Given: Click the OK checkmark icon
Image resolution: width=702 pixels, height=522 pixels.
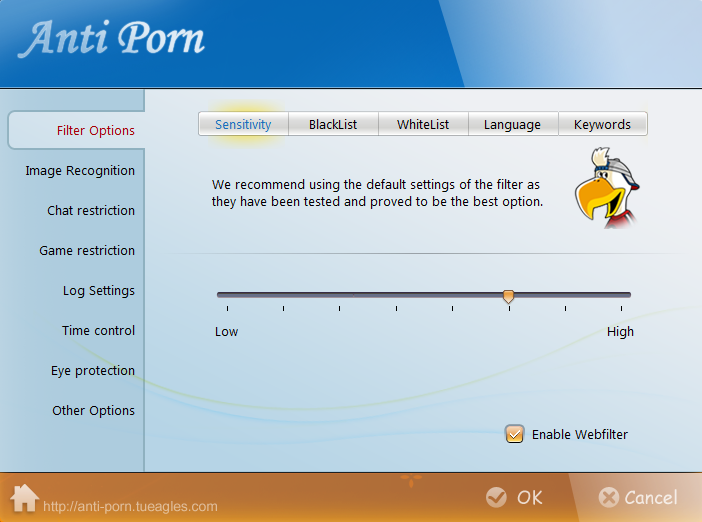Looking at the screenshot, I should 496,497.
